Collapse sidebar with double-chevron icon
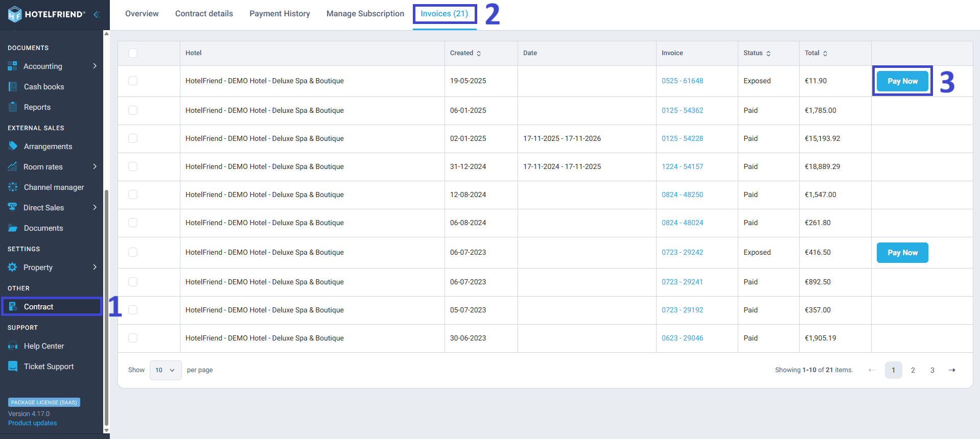The width and height of the screenshot is (980, 439). coord(96,14)
